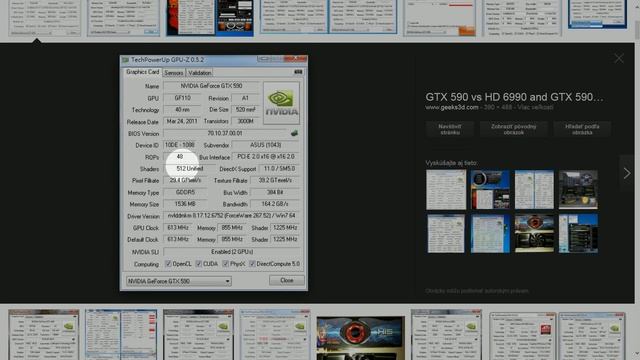Screen dimensions: 640x360
Task: Switch to the Sensors tab in GPU-Z
Action: (173, 73)
